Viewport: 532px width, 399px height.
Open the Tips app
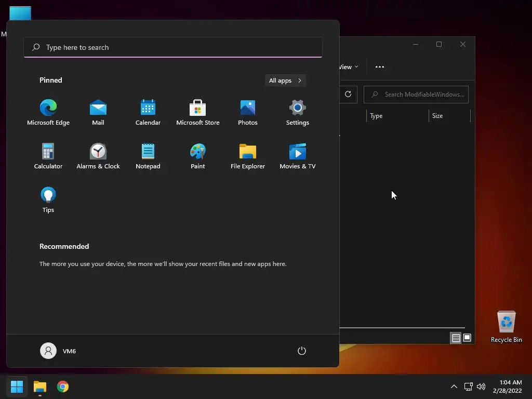pos(48,200)
